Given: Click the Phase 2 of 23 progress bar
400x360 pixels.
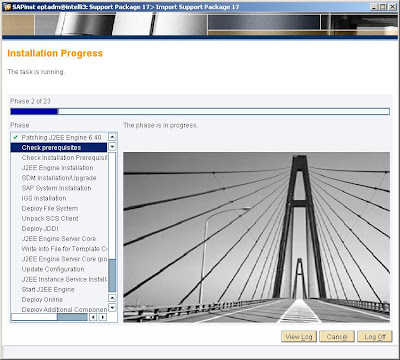Looking at the screenshot, I should pyautogui.click(x=200, y=111).
